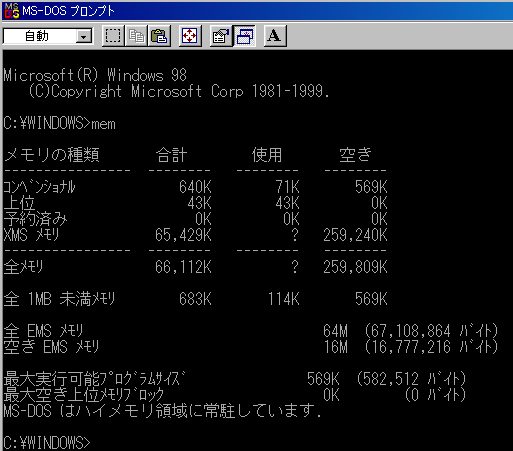Viewport: 513px width, 451px height.
Task: Click the Copyright 'Microsoft Corp 1981-1999' line
Action: pos(179,91)
